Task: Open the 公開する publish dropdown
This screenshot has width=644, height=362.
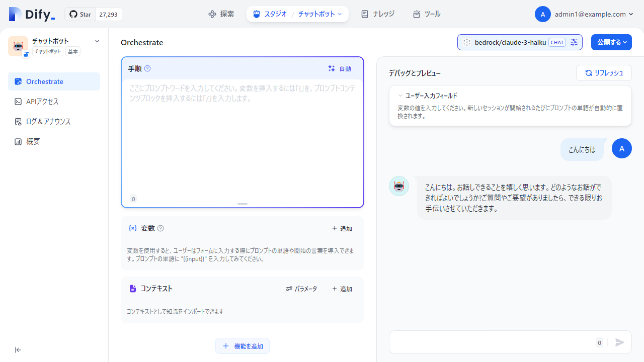Action: click(x=611, y=42)
